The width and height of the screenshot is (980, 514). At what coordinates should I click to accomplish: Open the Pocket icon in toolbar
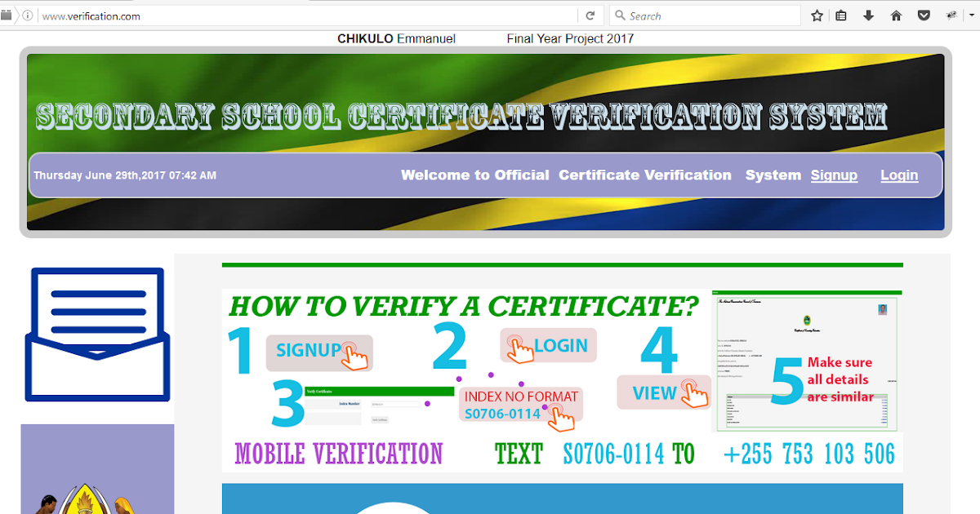point(924,16)
